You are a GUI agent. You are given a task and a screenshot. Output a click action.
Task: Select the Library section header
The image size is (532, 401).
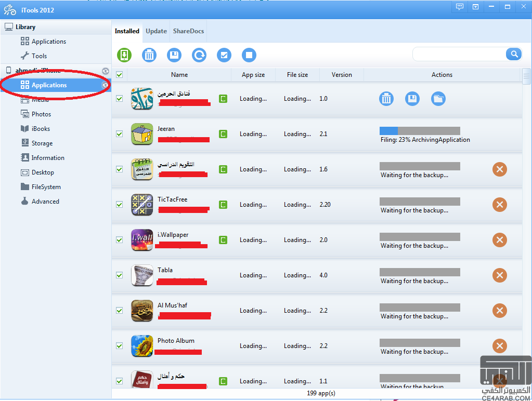point(56,27)
